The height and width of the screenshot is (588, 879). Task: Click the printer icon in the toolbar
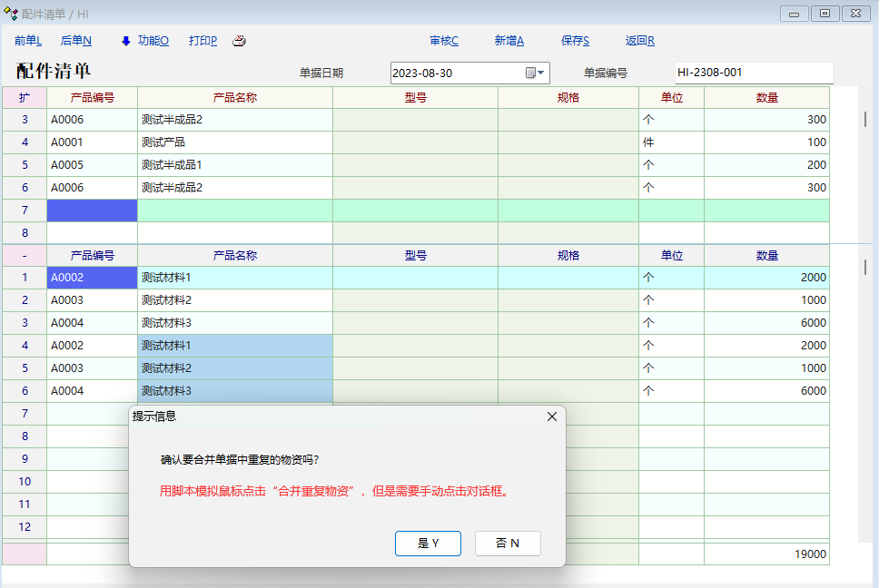(239, 41)
